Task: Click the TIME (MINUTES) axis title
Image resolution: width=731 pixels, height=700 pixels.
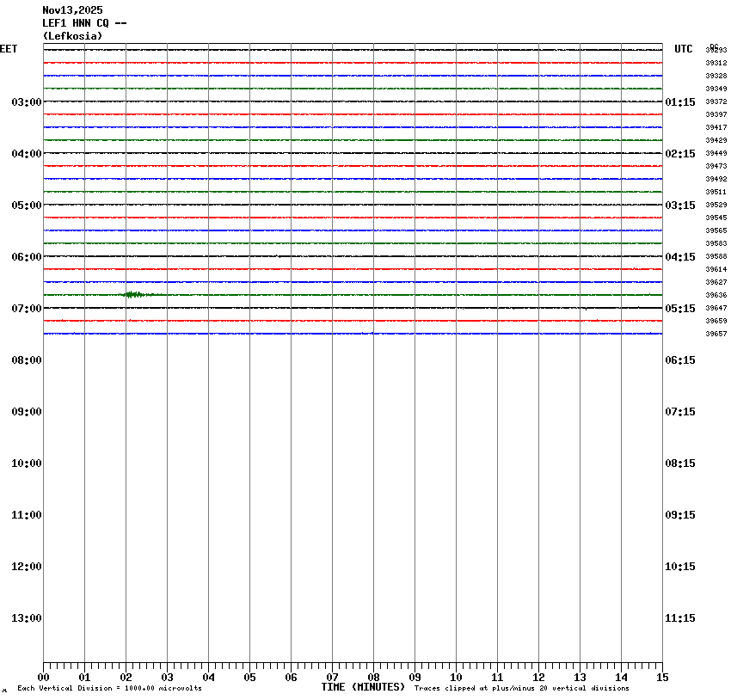Action: (363, 687)
